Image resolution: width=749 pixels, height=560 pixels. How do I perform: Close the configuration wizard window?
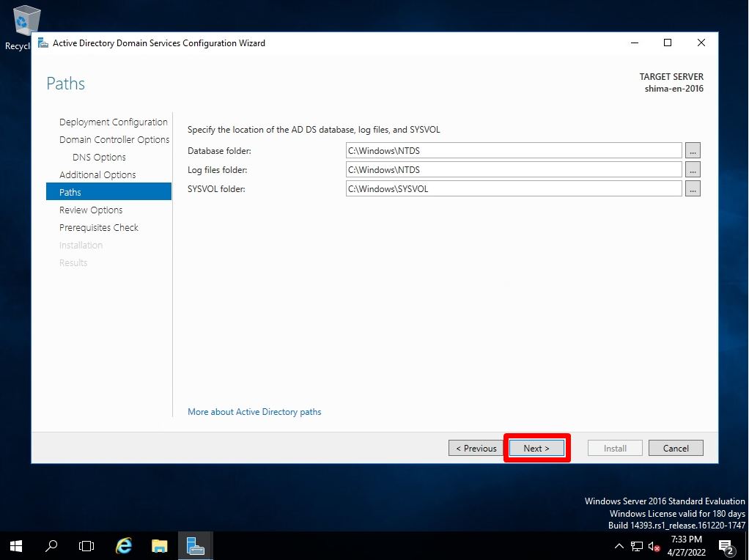coord(701,43)
